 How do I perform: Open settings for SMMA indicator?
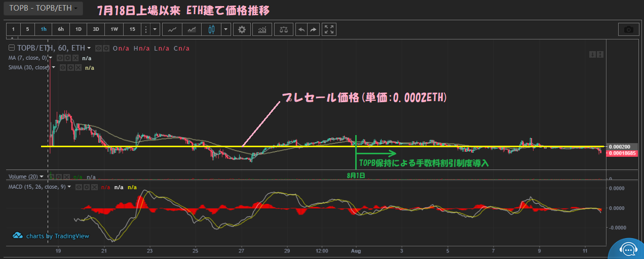coord(70,67)
